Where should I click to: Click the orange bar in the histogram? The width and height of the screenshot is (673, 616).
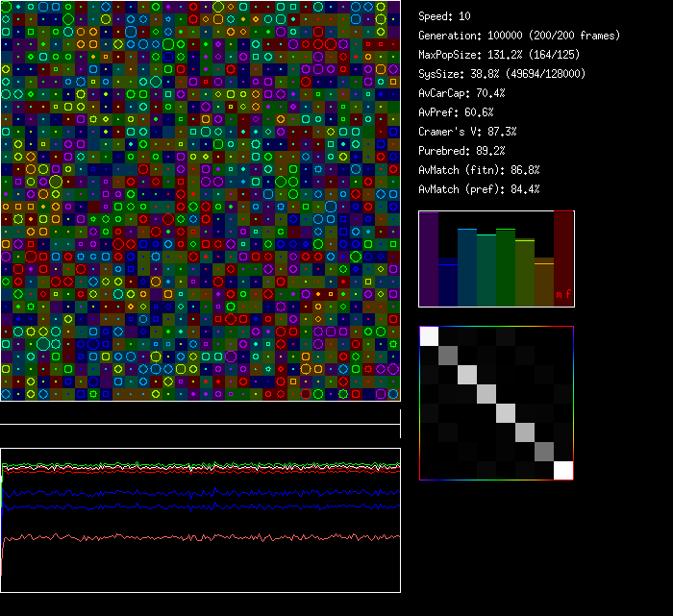click(544, 283)
